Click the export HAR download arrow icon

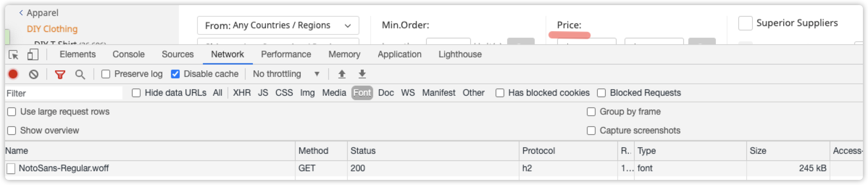pyautogui.click(x=362, y=74)
